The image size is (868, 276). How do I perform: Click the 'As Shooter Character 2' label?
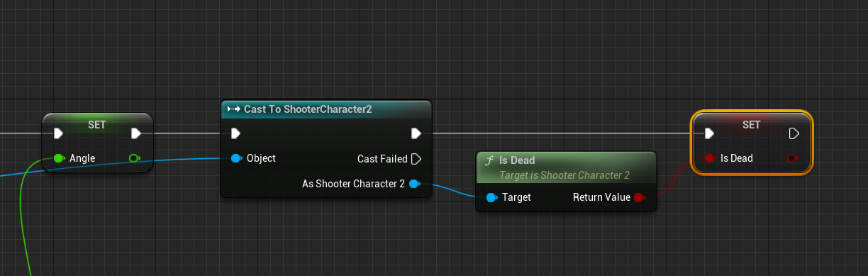(x=353, y=184)
